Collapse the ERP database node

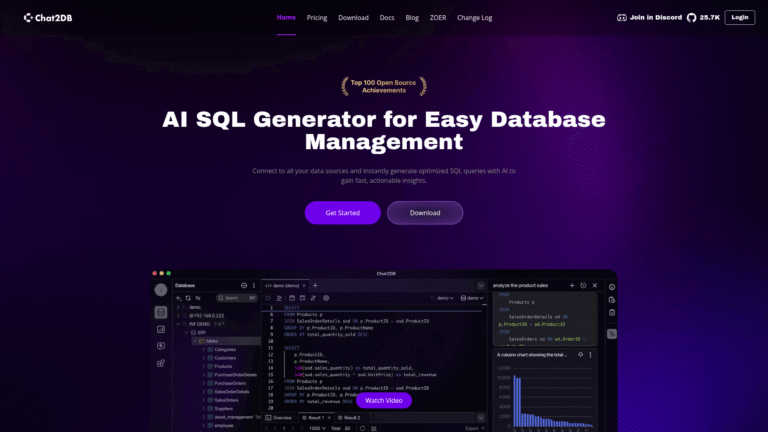[x=187, y=333]
